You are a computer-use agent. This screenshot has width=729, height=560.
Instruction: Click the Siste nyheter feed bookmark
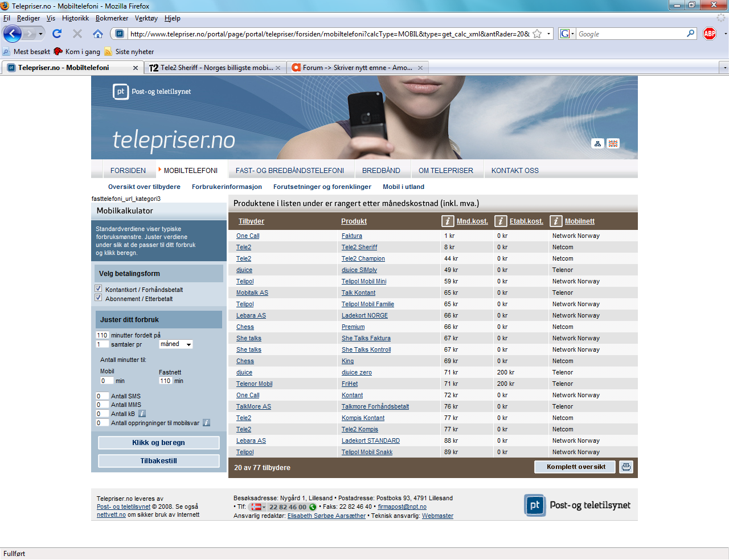tap(129, 52)
